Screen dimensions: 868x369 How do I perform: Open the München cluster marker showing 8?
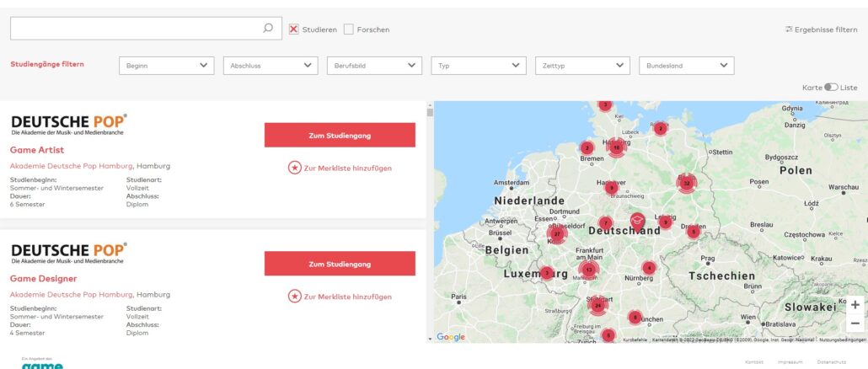pos(635,318)
